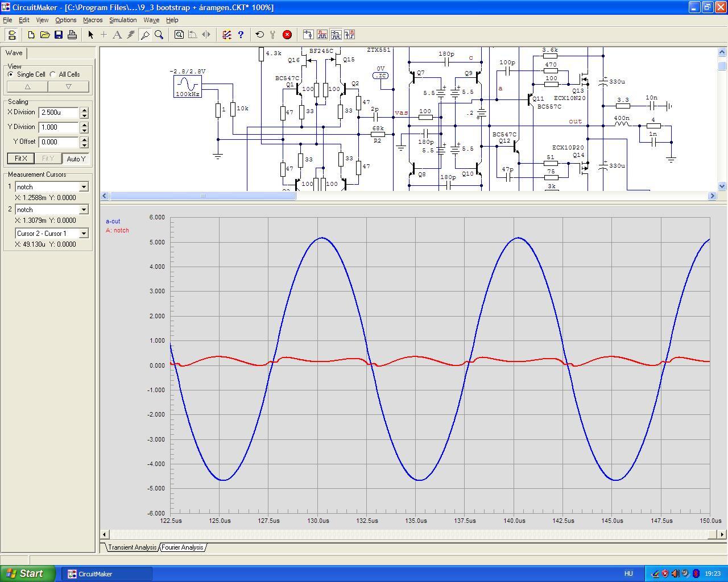The image size is (728, 582).
Task: Click the blue question mark help icon
Action: [241, 35]
